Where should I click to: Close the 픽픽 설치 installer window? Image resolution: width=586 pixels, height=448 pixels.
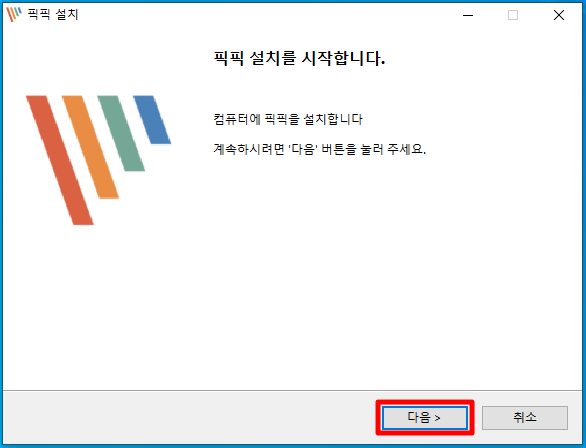(559, 15)
